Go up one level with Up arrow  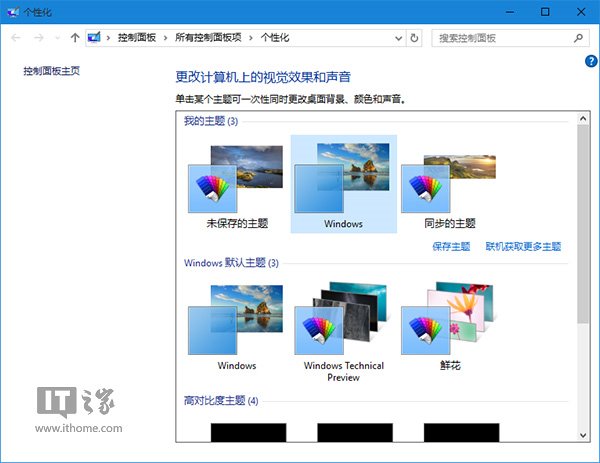75,38
